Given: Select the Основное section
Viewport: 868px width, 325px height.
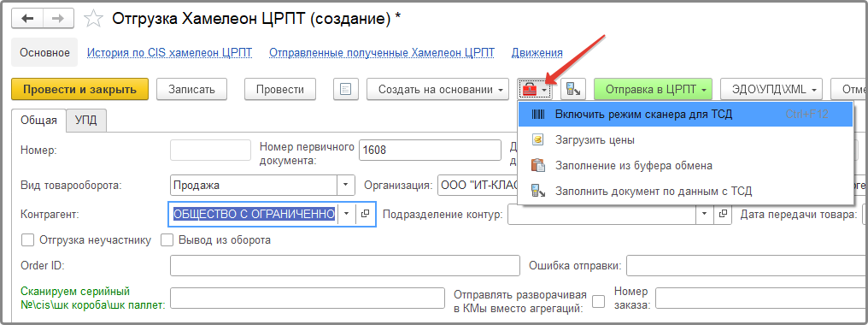Looking at the screenshot, I should coord(44,53).
